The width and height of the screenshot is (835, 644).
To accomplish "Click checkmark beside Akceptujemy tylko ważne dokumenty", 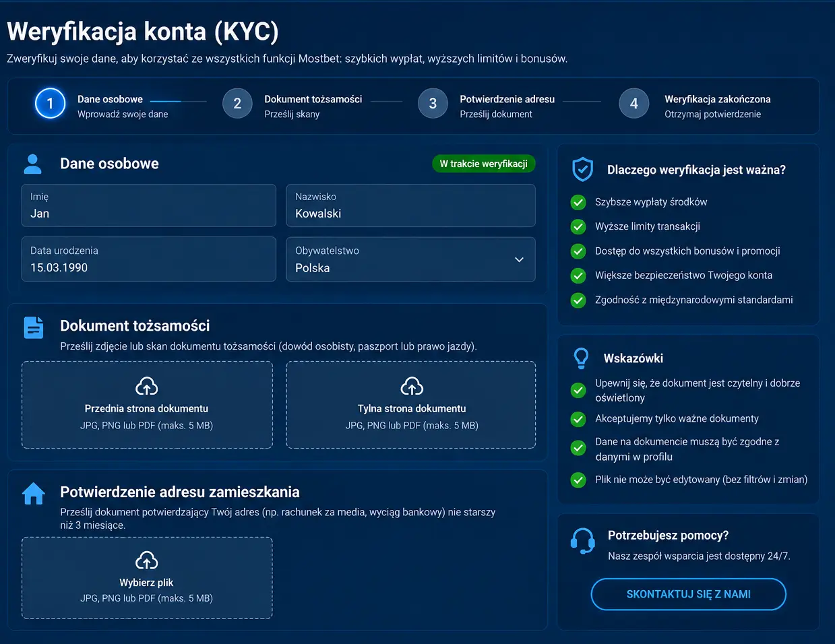I will [578, 419].
